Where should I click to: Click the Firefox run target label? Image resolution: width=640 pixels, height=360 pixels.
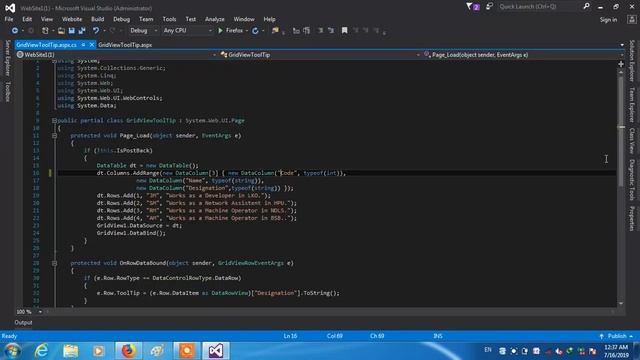coord(234,31)
